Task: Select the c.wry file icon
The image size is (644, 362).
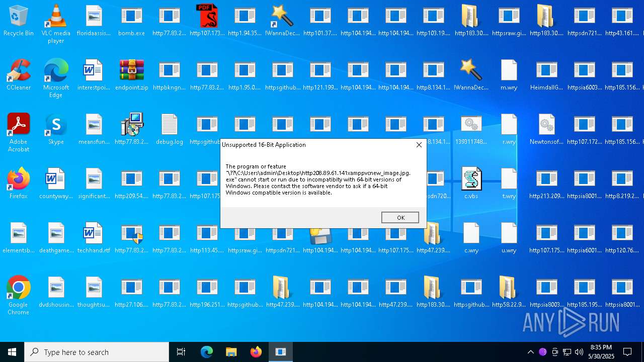Action: coord(471,238)
